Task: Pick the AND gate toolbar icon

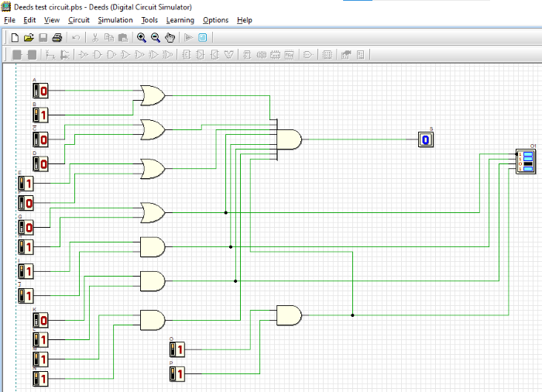Action: coord(98,55)
